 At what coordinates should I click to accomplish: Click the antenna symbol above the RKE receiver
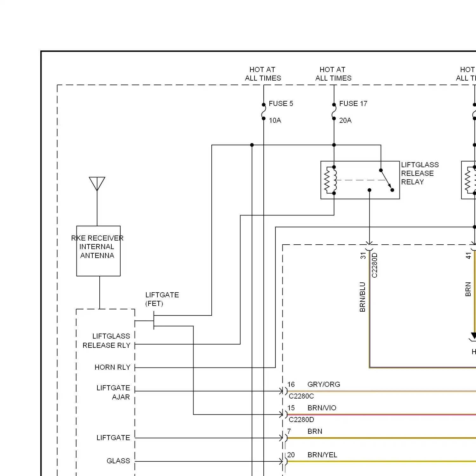pyautogui.click(x=97, y=184)
